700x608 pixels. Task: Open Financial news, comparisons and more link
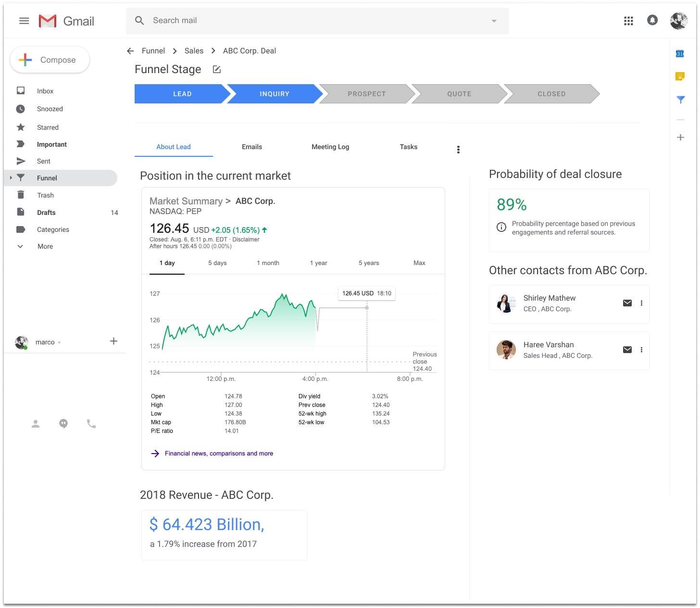[x=219, y=454]
